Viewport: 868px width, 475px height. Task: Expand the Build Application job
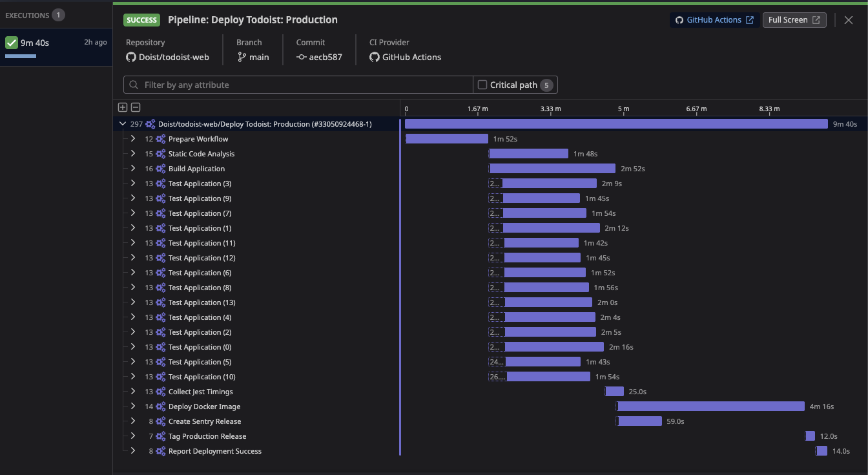click(133, 169)
